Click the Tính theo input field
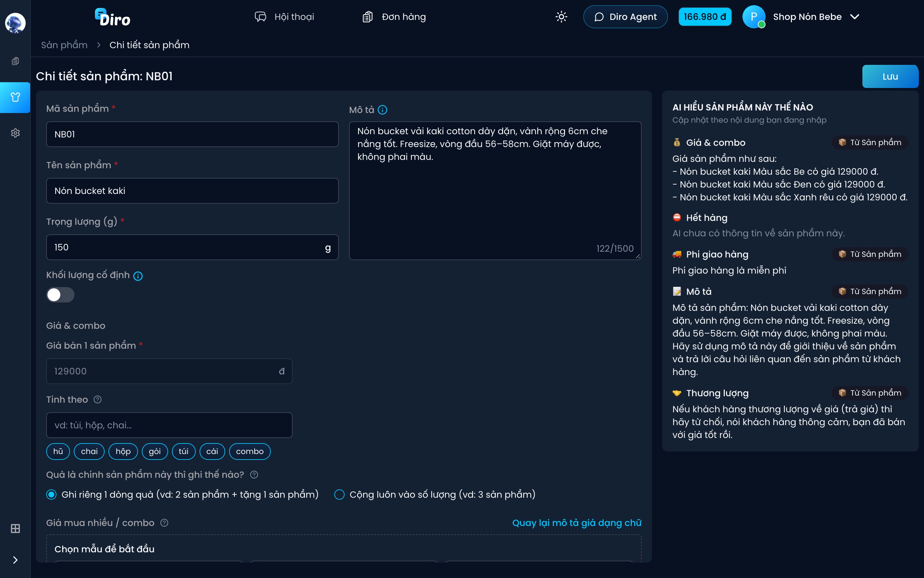This screenshot has width=924, height=578. (x=169, y=425)
